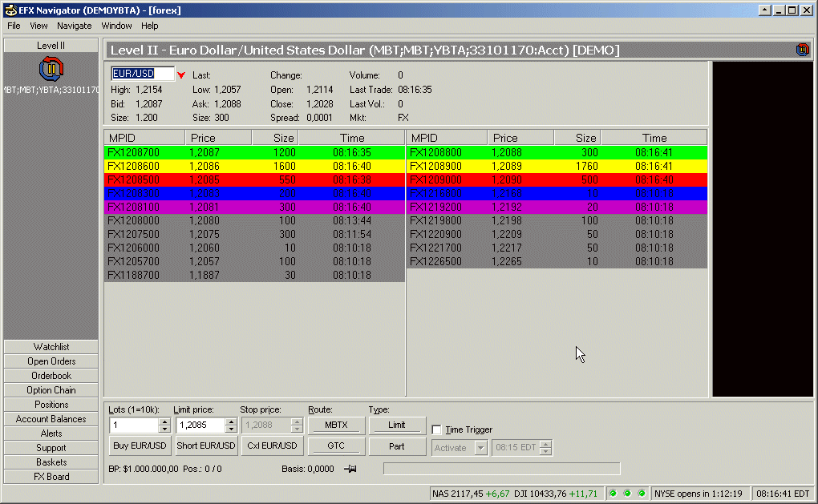Enable the Time Trigger checkbox
This screenshot has width=818, height=504.
point(437,429)
